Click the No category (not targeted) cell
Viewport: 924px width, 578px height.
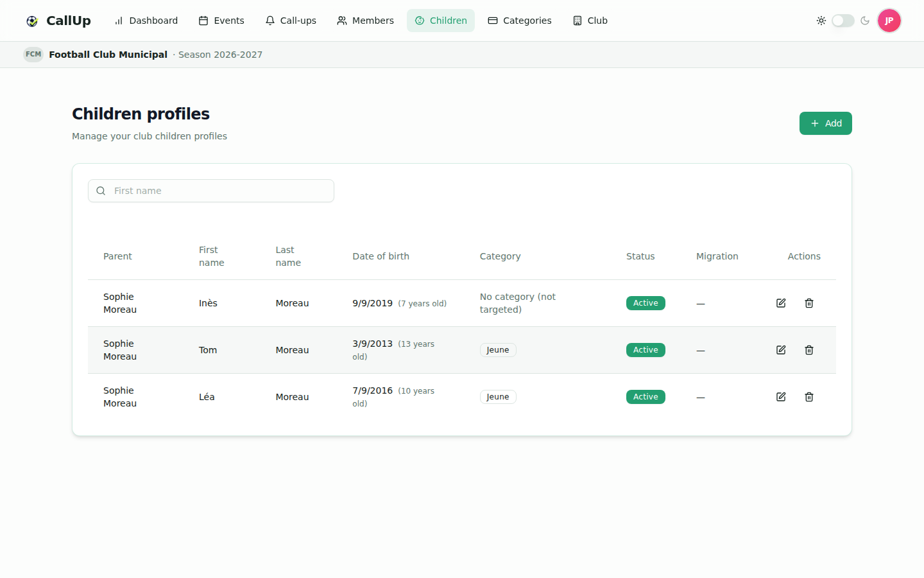click(x=518, y=303)
